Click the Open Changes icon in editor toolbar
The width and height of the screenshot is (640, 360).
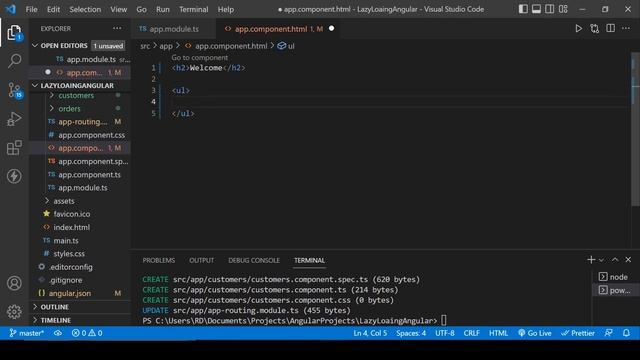[x=594, y=29]
